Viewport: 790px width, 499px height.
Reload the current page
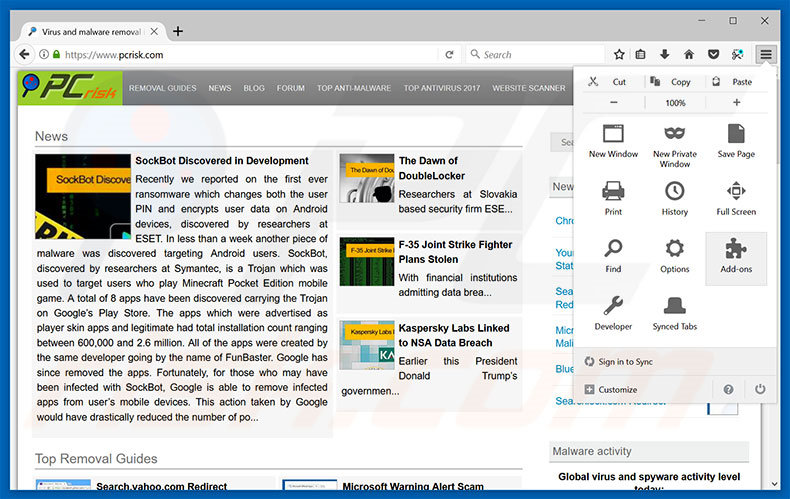coord(449,54)
